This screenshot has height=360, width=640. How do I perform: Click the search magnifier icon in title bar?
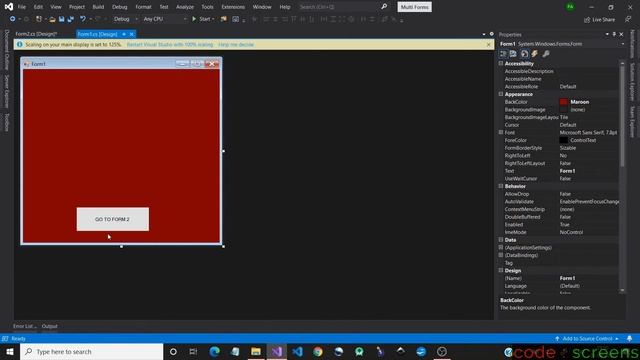[384, 7]
